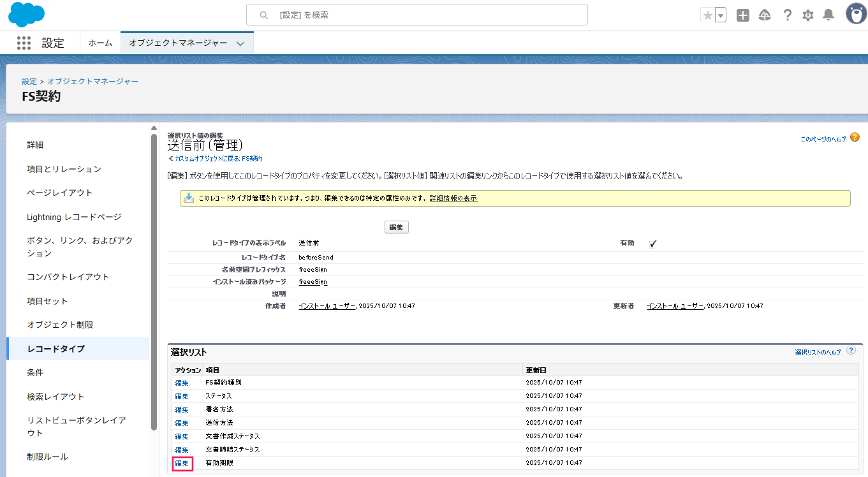Click the 作成者 インストール ユーザー link
868x477 pixels.
click(x=327, y=306)
